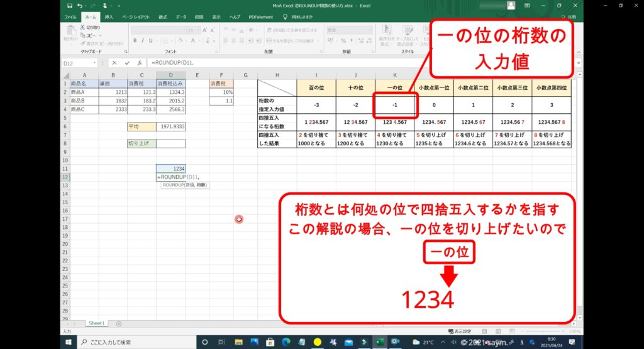The height and width of the screenshot is (349, 644).
Task: Click the Save icon in quick access toolbar
Action: pos(69,6)
